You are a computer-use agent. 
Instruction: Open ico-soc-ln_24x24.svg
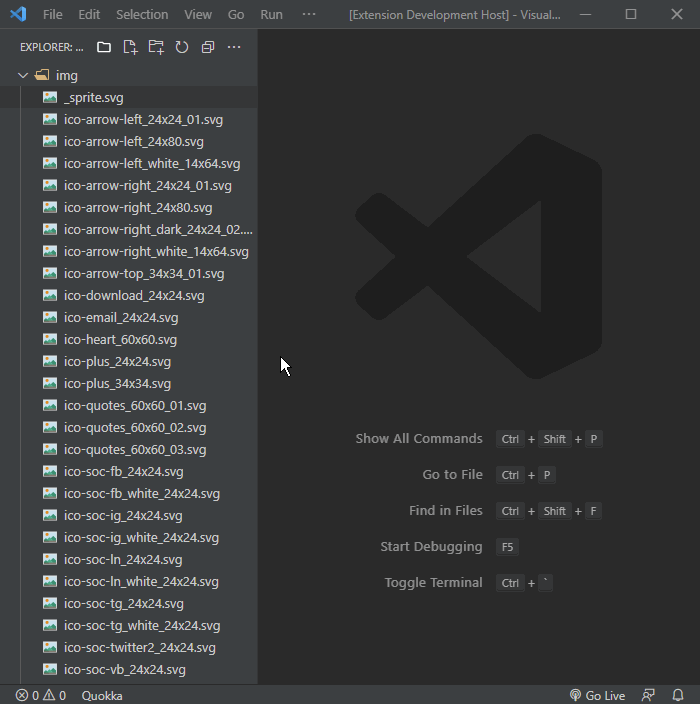129,559
